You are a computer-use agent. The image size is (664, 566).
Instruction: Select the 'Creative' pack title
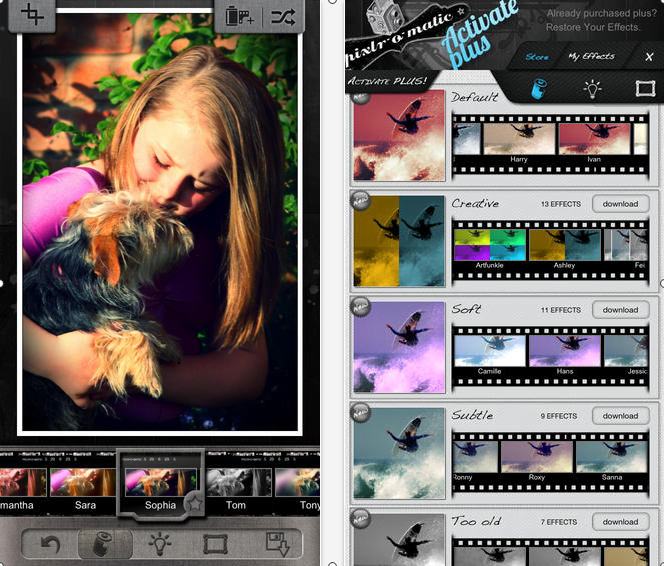[475, 204]
